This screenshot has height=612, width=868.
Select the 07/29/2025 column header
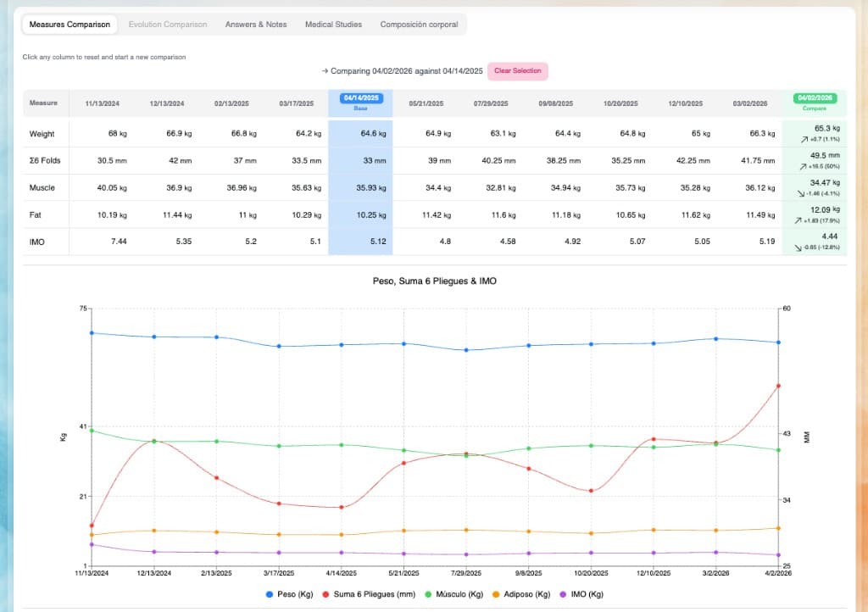tap(492, 103)
